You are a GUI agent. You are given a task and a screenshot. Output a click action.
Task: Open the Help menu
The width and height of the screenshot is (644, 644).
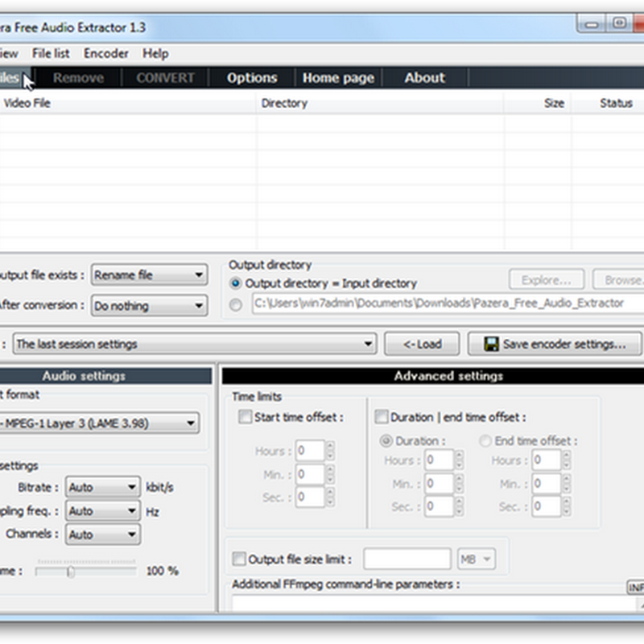[155, 53]
